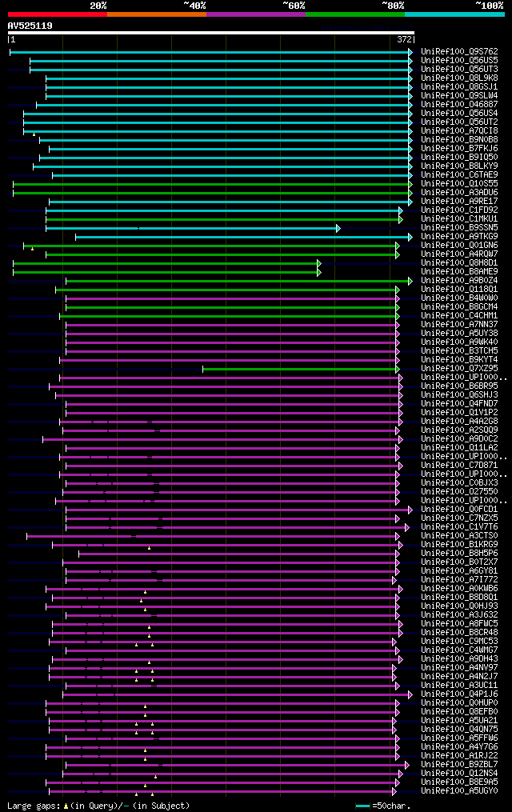Image resolution: width=512 pixels, height=812 pixels.
Task: Pick the UniRef100_B8LKY9 label
Action: pyautogui.click(x=460, y=166)
